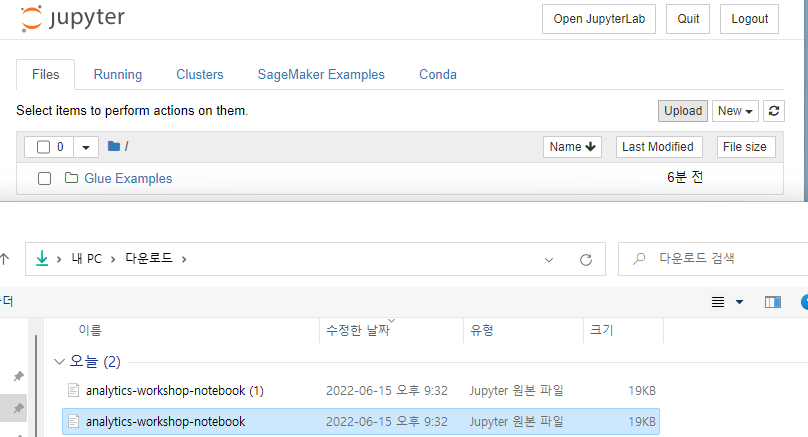The image size is (808, 437).
Task: Check the Glue Examples row checkbox
Action: click(44, 179)
